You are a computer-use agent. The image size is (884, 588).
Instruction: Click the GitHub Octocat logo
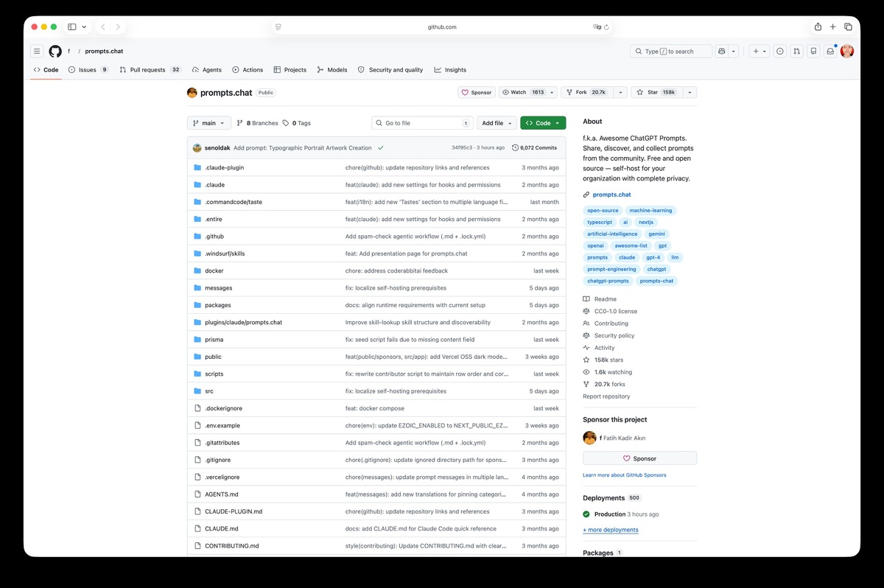pos(55,51)
